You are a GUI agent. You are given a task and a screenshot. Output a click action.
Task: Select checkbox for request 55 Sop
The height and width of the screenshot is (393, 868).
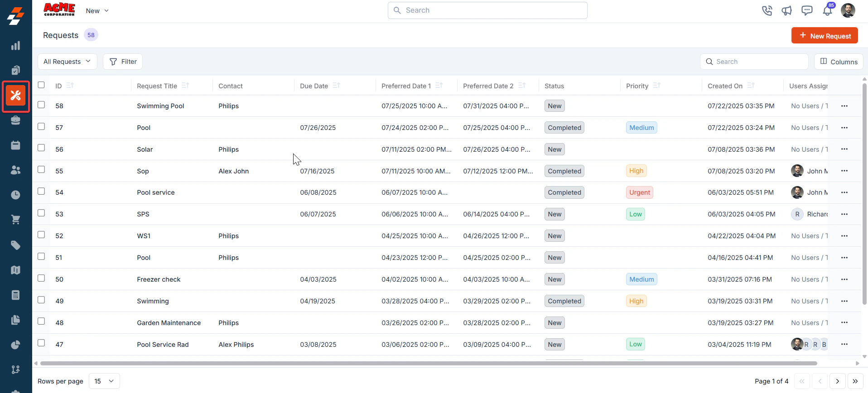pos(41,169)
